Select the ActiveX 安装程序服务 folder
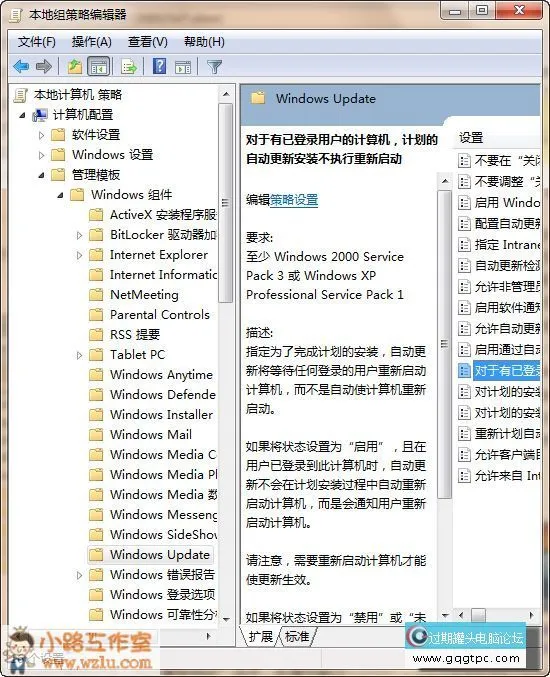The image size is (550, 677). pyautogui.click(x=152, y=215)
